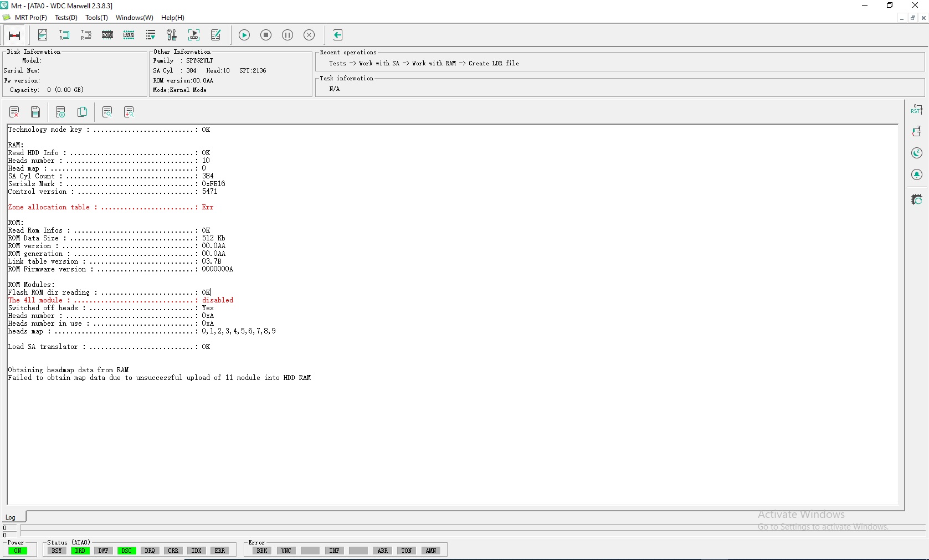Click the find-next search icon in log toolbar
The width and height of the screenshot is (929, 560).
(x=129, y=112)
